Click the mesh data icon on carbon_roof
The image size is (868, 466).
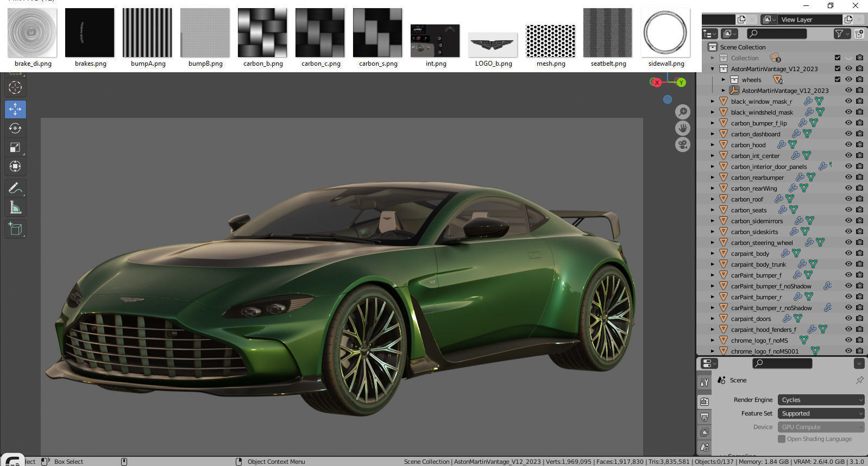tap(790, 199)
